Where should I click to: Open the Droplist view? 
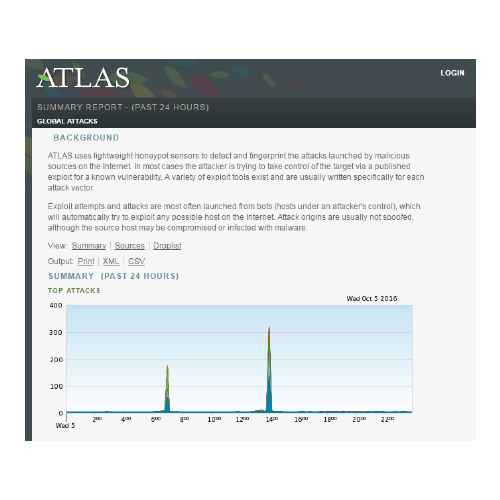click(167, 246)
